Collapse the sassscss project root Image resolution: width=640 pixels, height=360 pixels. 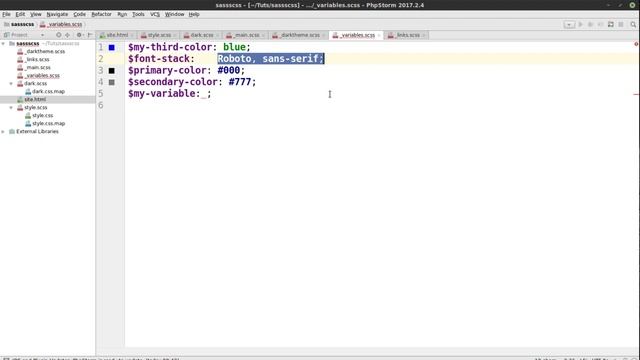(x=4, y=43)
